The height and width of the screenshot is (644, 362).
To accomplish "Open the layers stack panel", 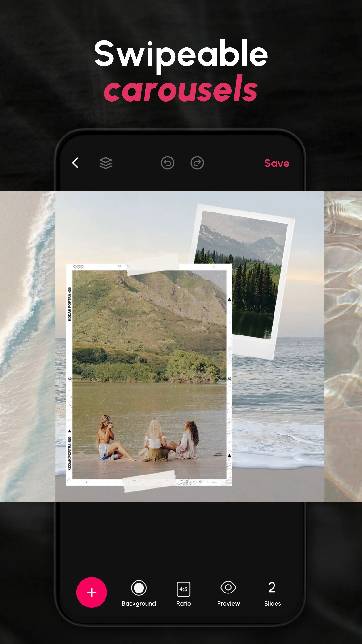I will point(106,163).
